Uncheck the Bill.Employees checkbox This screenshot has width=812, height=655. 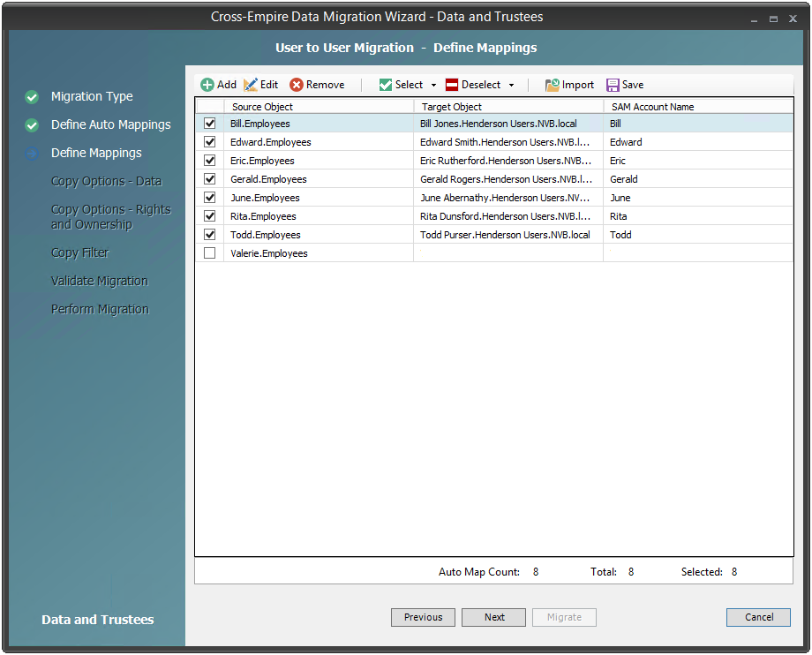[x=210, y=124]
